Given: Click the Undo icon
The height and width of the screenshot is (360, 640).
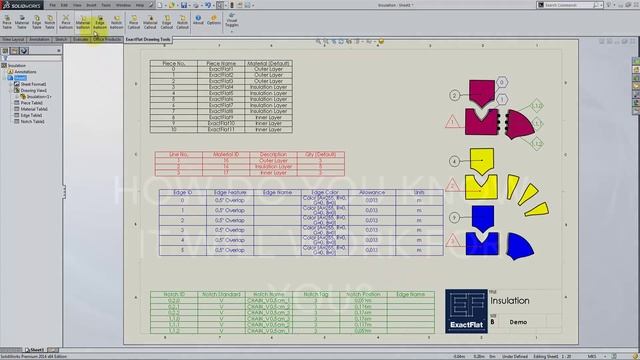Looking at the screenshot, I should (x=208, y=5).
